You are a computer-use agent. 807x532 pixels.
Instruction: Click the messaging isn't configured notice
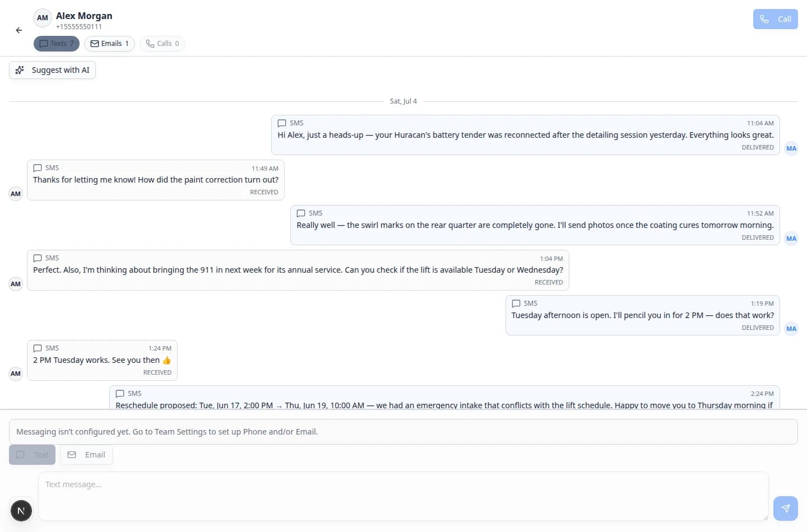point(403,432)
